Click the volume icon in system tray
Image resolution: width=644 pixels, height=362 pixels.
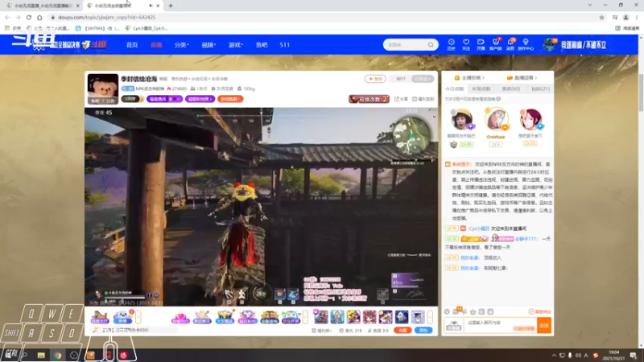(578, 356)
